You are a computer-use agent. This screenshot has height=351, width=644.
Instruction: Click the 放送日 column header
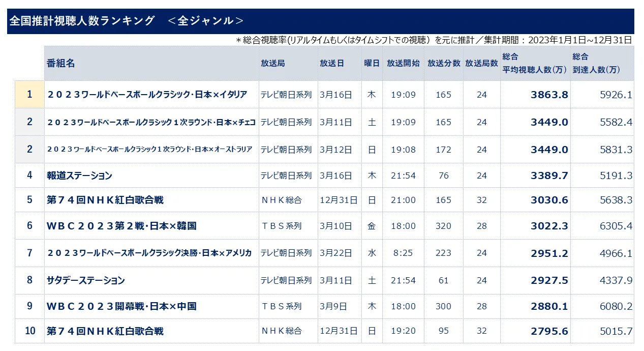(x=332, y=64)
